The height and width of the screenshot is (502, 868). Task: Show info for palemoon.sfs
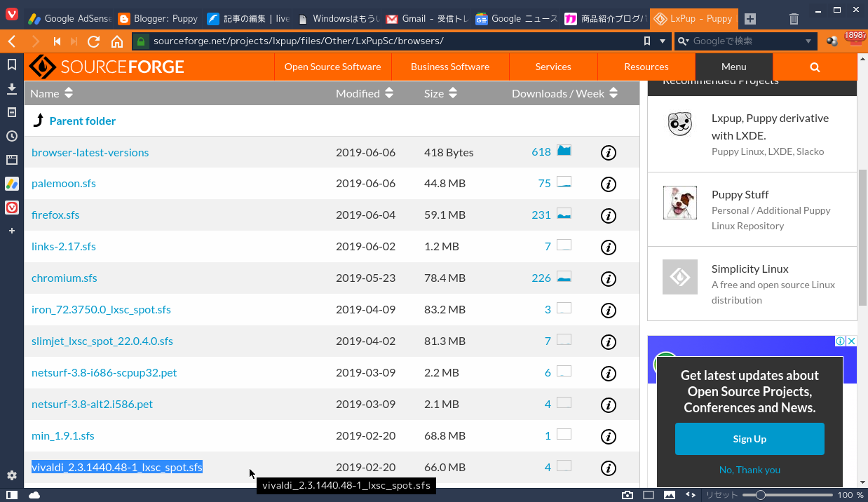609,184
